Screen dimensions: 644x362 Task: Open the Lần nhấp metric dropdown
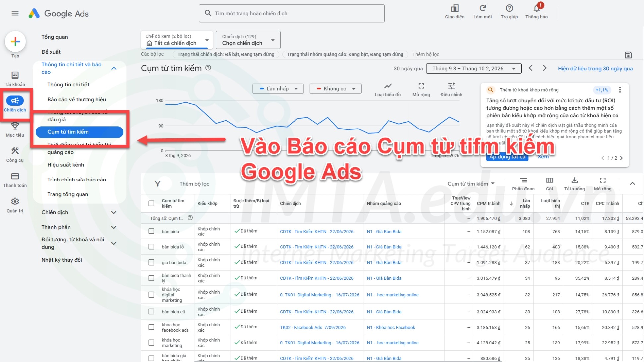pos(278,89)
